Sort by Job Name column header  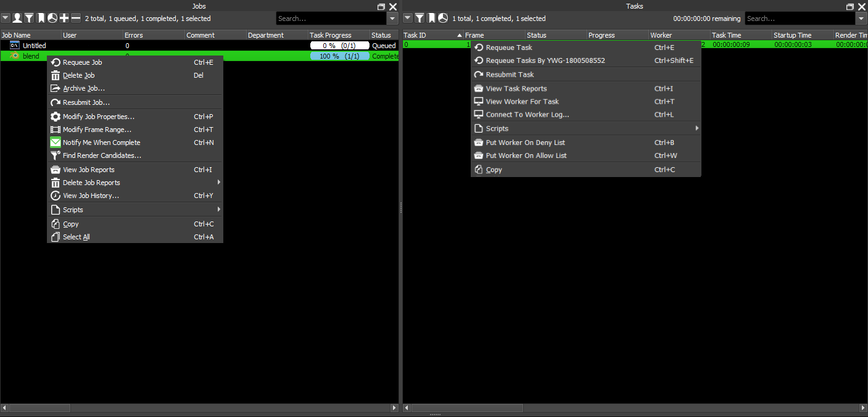pyautogui.click(x=31, y=35)
